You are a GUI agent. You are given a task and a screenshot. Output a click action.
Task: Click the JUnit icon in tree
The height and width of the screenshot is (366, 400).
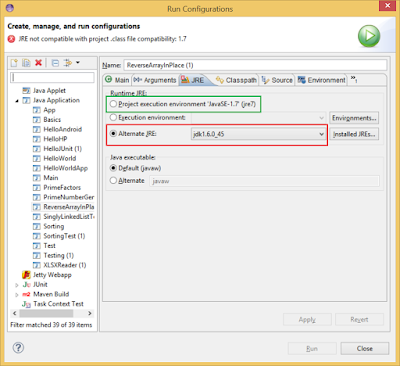pyautogui.click(x=26, y=285)
